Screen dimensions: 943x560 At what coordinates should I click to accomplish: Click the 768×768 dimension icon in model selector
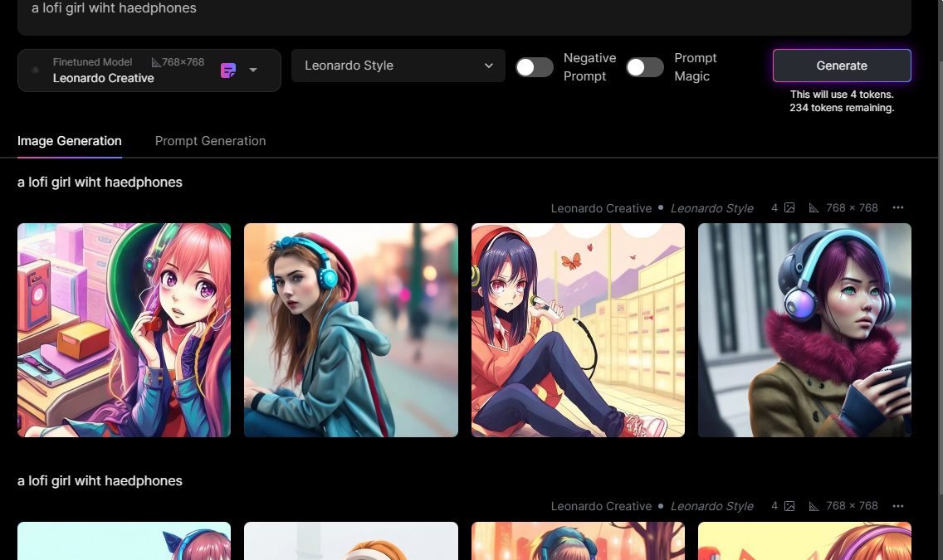point(156,62)
